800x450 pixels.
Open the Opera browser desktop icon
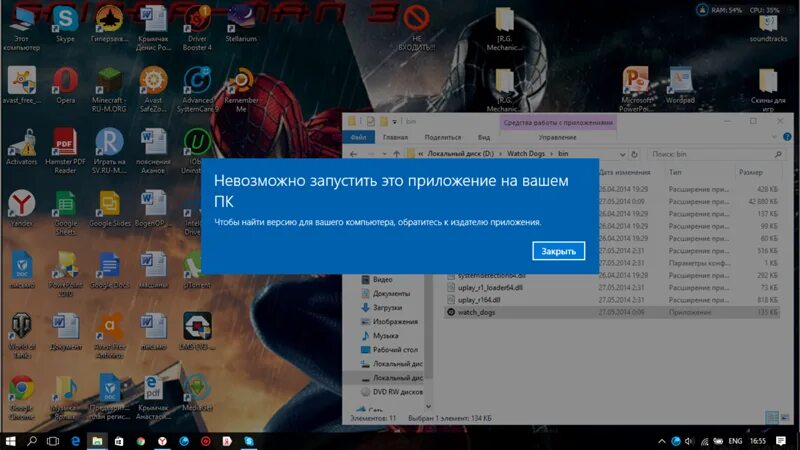click(65, 86)
